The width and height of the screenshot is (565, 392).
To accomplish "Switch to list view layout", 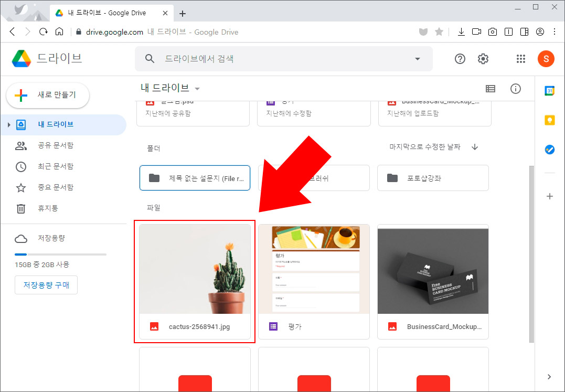I will (x=491, y=89).
